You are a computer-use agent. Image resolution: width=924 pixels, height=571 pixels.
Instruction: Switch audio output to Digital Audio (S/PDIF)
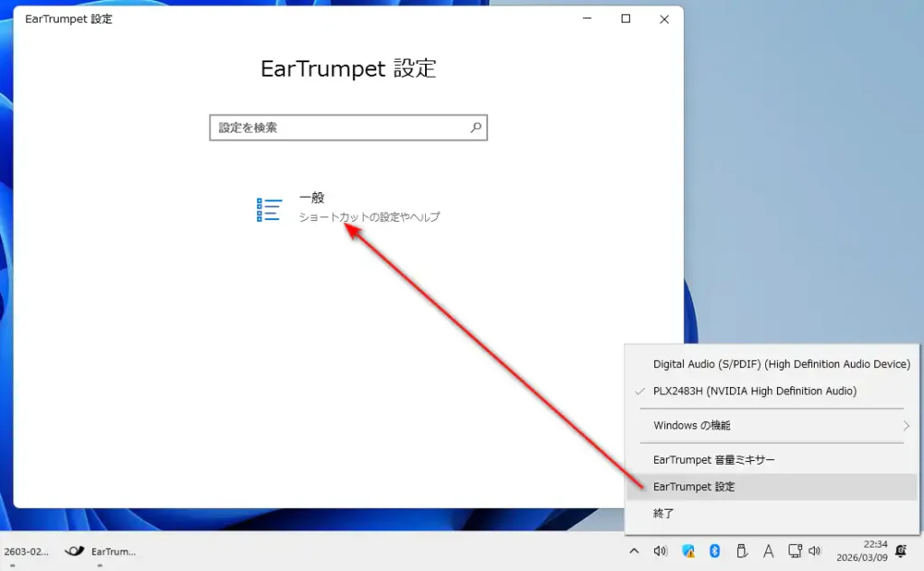pos(781,364)
